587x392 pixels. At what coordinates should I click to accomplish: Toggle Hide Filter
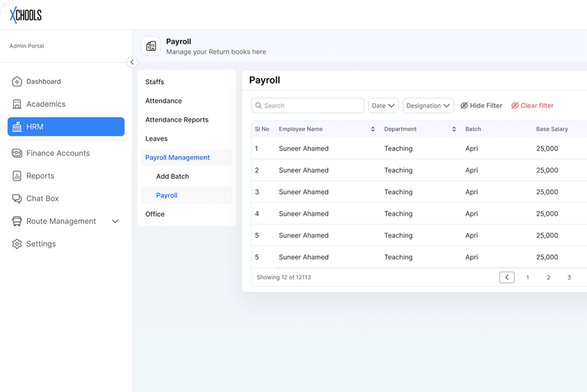pyautogui.click(x=481, y=106)
